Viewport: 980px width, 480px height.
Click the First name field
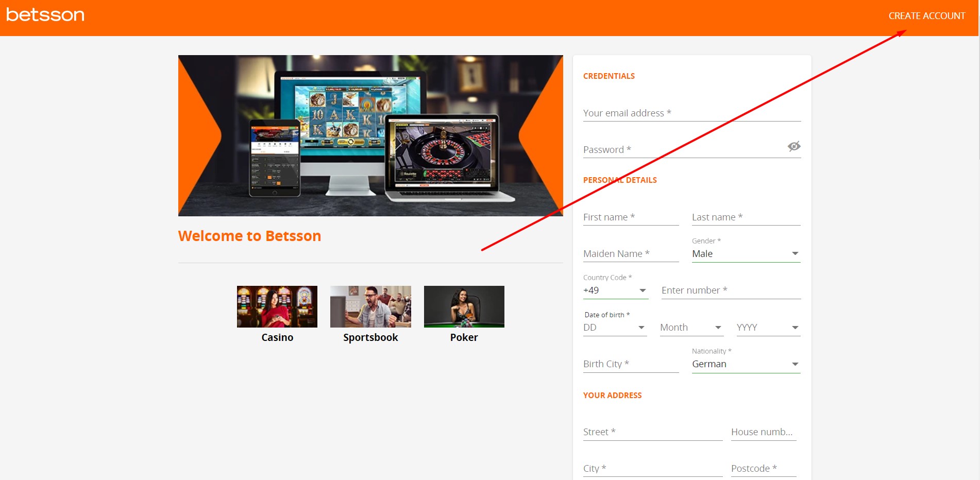(631, 217)
